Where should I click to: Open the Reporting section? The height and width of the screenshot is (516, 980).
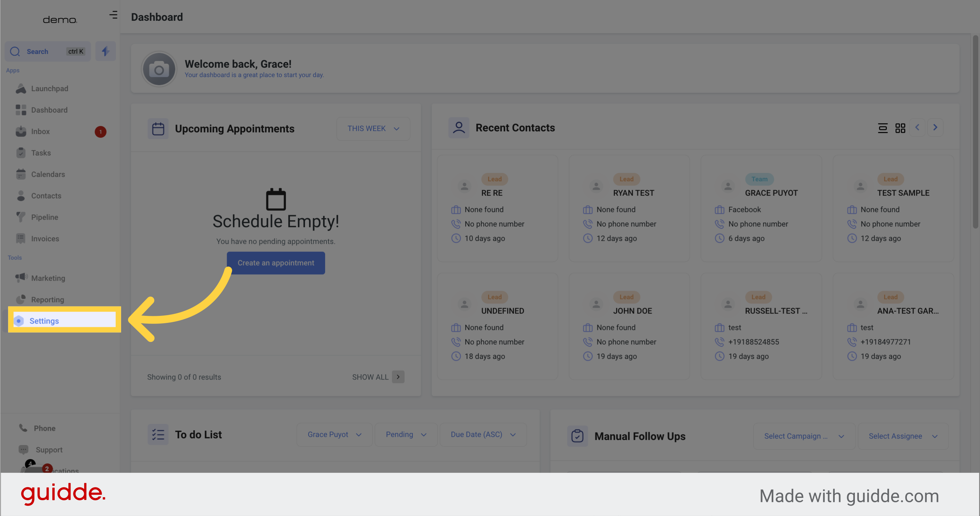(47, 299)
